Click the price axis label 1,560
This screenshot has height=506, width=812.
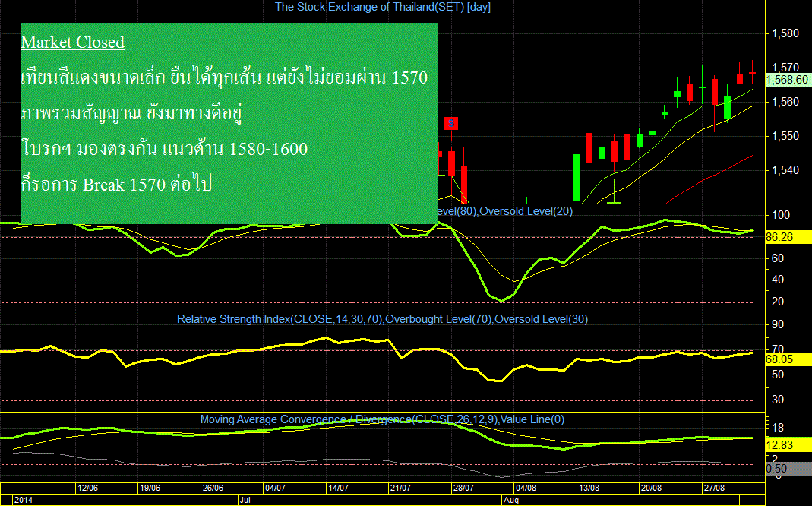[x=785, y=102]
